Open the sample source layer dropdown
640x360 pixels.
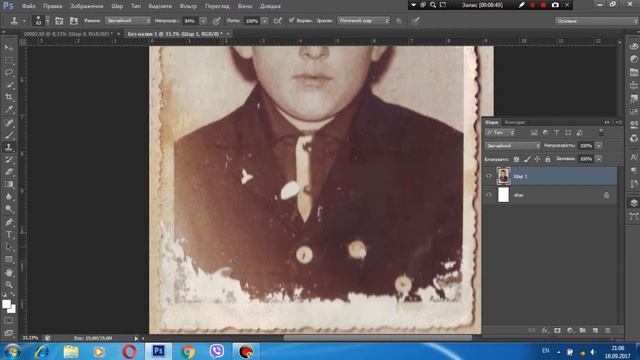coord(363,20)
